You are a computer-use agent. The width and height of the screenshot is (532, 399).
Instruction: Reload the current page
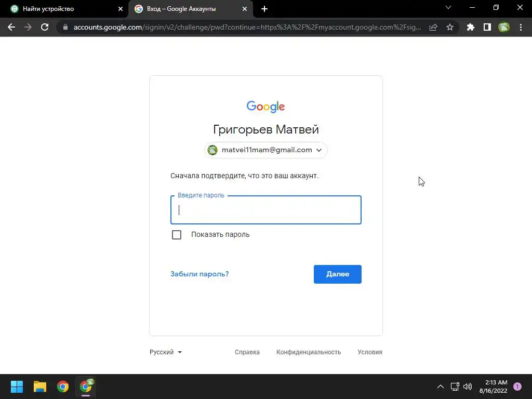[45, 27]
